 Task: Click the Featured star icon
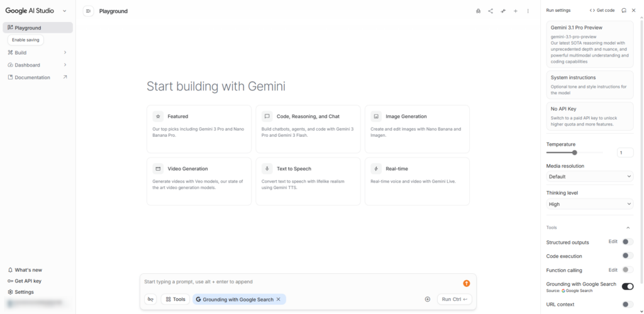tap(158, 116)
